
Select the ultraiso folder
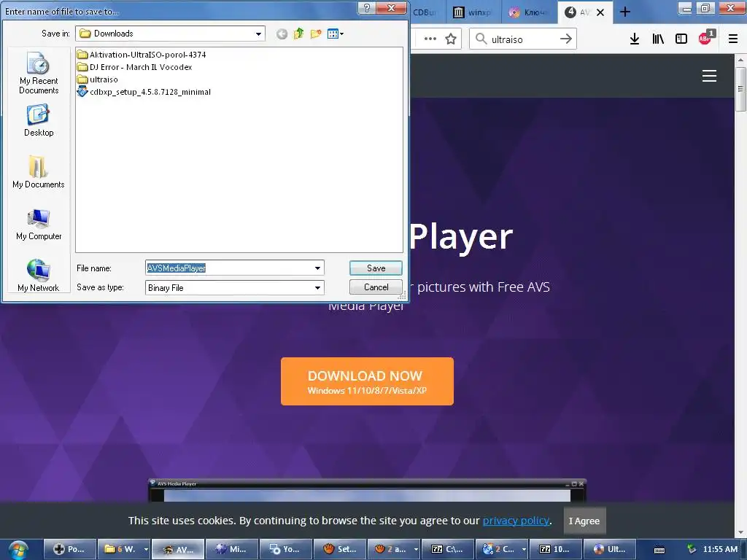[98, 79]
